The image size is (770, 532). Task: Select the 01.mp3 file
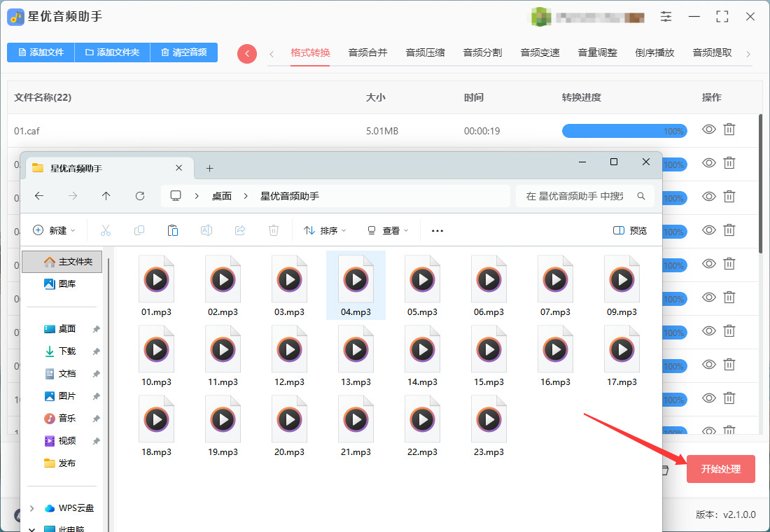click(x=156, y=286)
